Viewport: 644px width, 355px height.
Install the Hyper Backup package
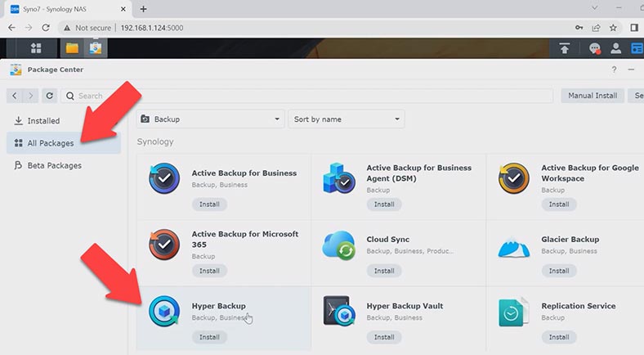click(x=209, y=337)
